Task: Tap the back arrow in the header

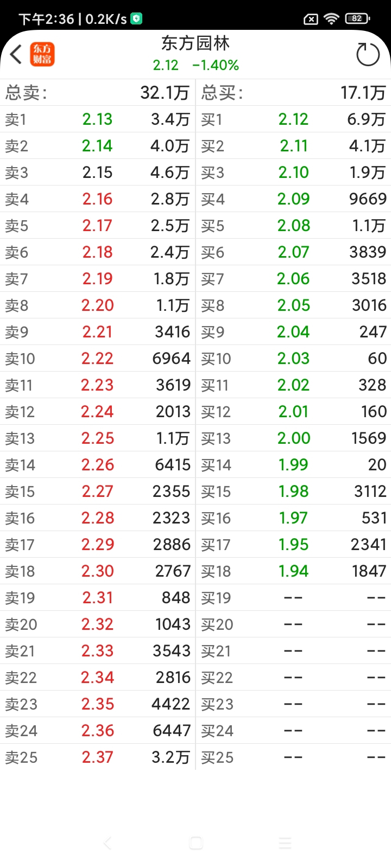Action: point(16,54)
